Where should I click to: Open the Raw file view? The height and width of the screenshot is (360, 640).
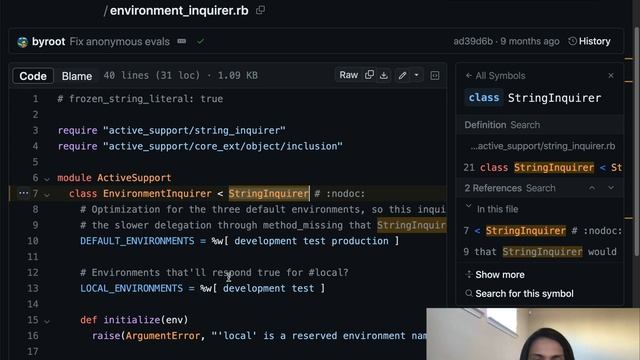[x=349, y=75]
